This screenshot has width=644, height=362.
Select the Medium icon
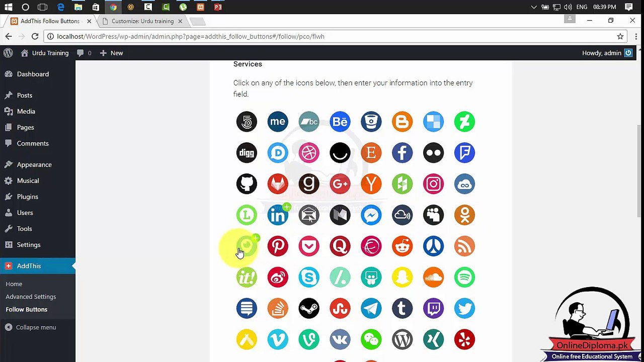pos(340,215)
